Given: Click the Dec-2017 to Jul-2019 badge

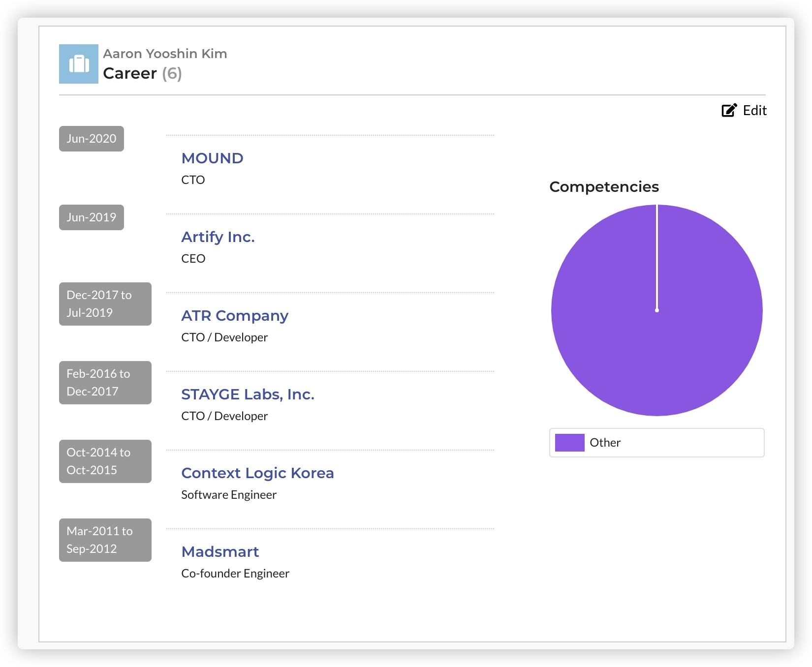Looking at the screenshot, I should (105, 304).
